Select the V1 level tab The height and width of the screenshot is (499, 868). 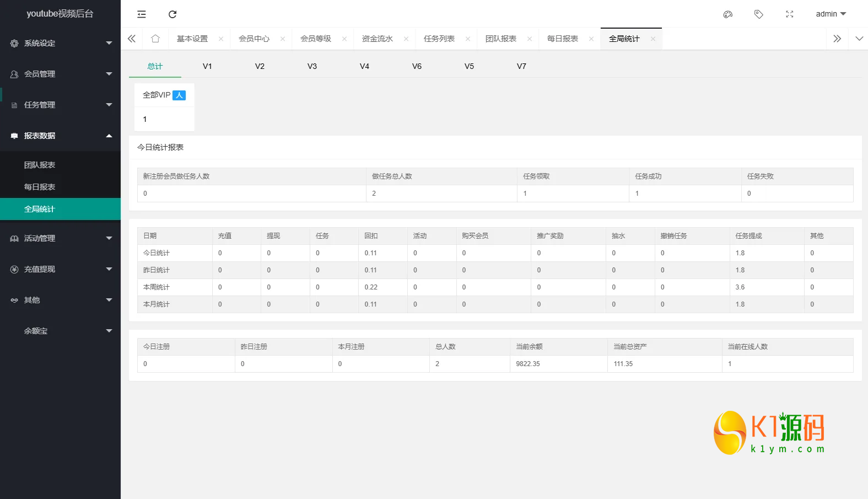coord(207,66)
